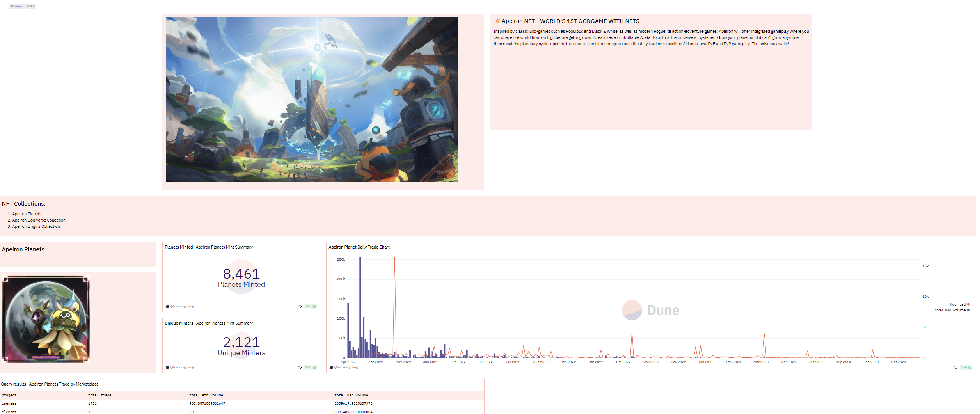Click the 14d freshness badge on Unique Minters
The height and width of the screenshot is (414, 980).
pyautogui.click(x=311, y=367)
